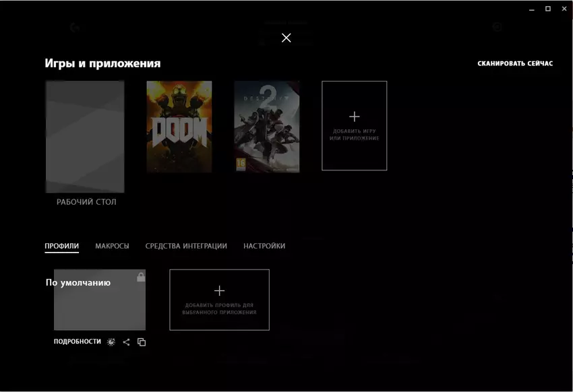Choose the Destiny 2 game cover
The width and height of the screenshot is (573, 392).
click(267, 127)
